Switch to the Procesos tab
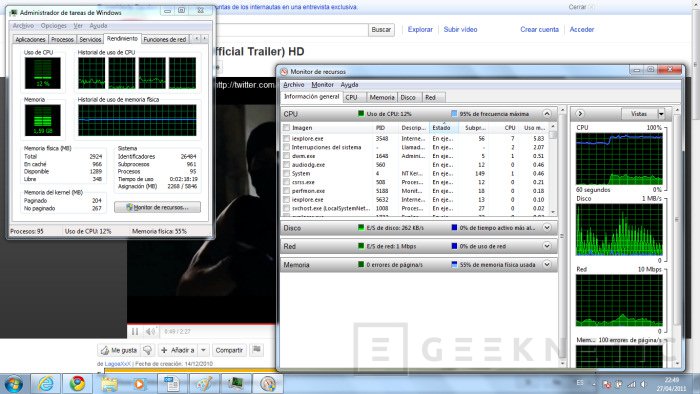The height and width of the screenshot is (394, 700). pos(62,40)
